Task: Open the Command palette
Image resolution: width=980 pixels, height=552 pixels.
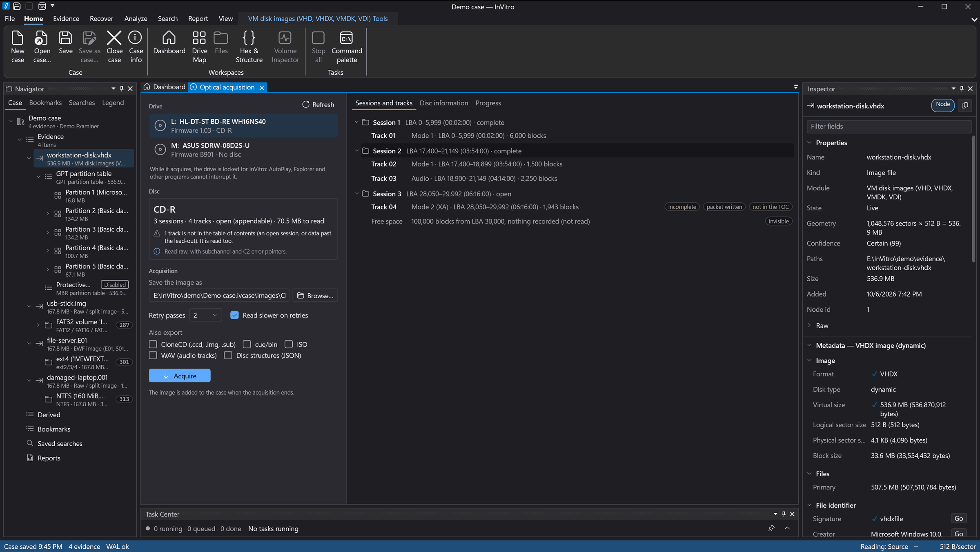Action: pos(347,47)
